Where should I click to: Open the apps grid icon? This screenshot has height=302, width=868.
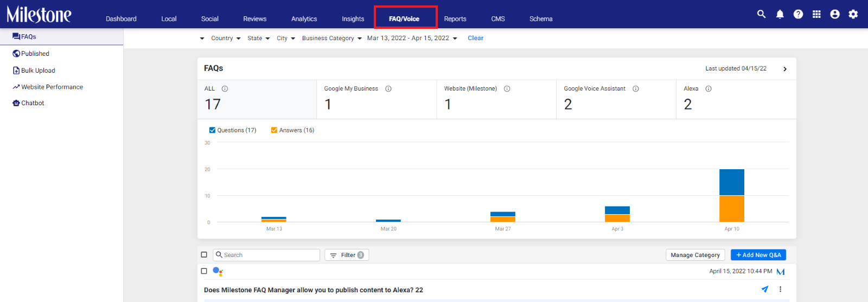pos(816,14)
